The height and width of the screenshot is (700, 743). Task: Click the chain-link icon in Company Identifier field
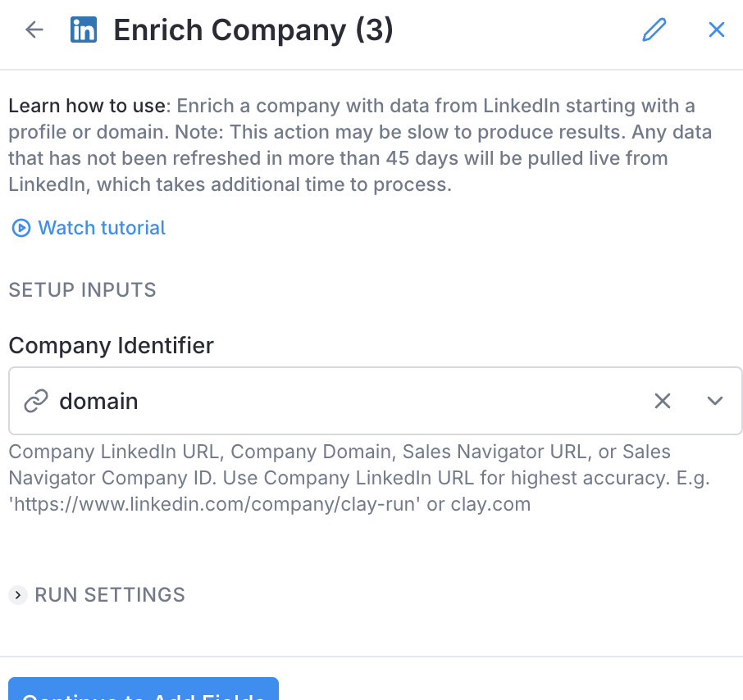36,401
